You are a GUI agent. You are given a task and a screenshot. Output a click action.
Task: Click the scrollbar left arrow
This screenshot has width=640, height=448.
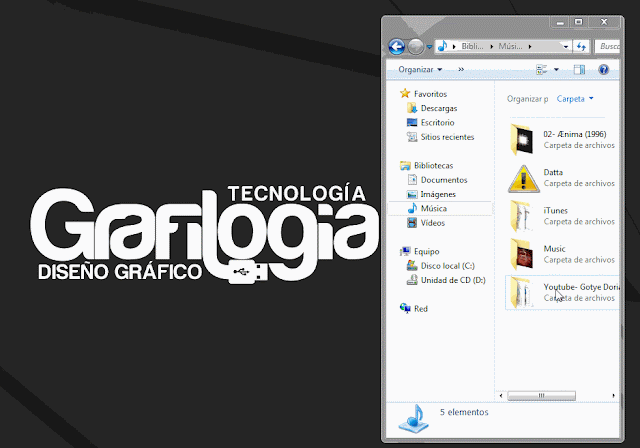point(501,395)
